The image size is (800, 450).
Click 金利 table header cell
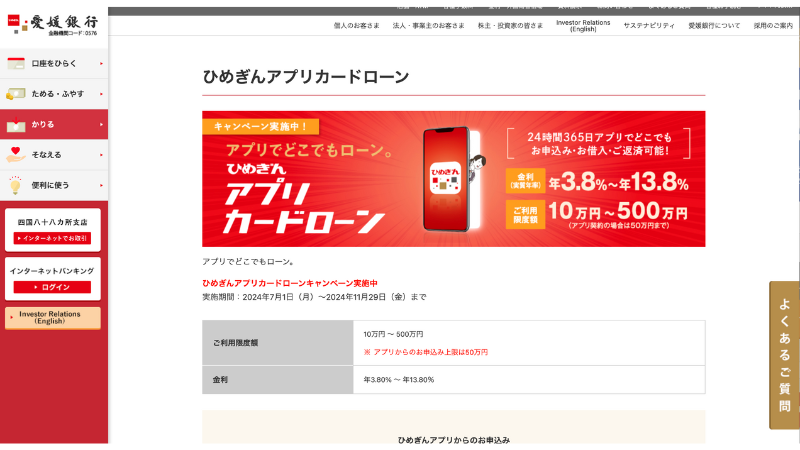tap(278, 380)
